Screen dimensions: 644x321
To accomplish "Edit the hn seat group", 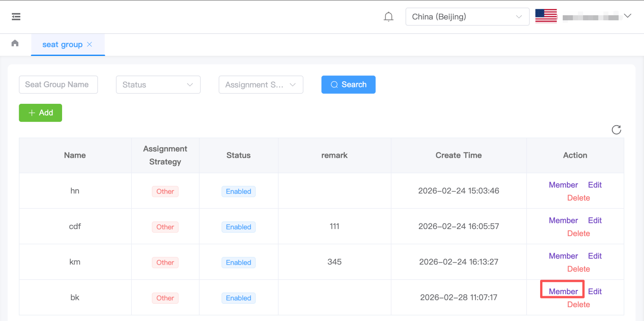I will (595, 185).
